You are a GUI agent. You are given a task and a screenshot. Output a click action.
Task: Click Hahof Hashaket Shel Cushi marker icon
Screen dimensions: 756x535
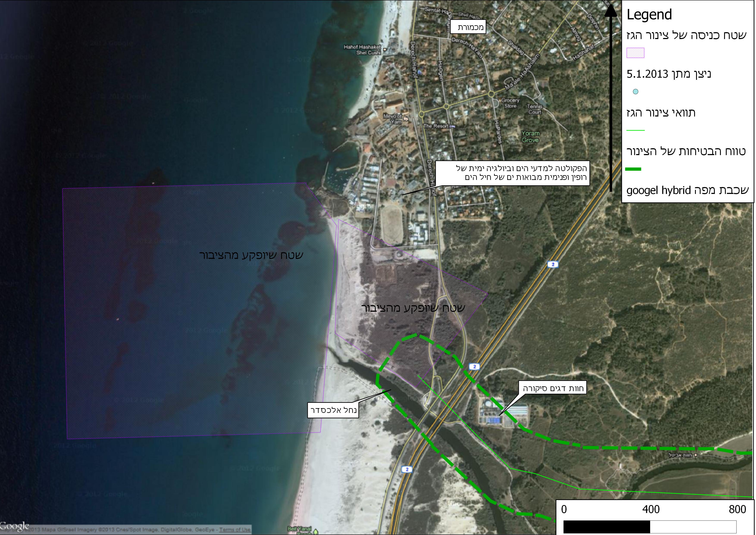coord(385,50)
